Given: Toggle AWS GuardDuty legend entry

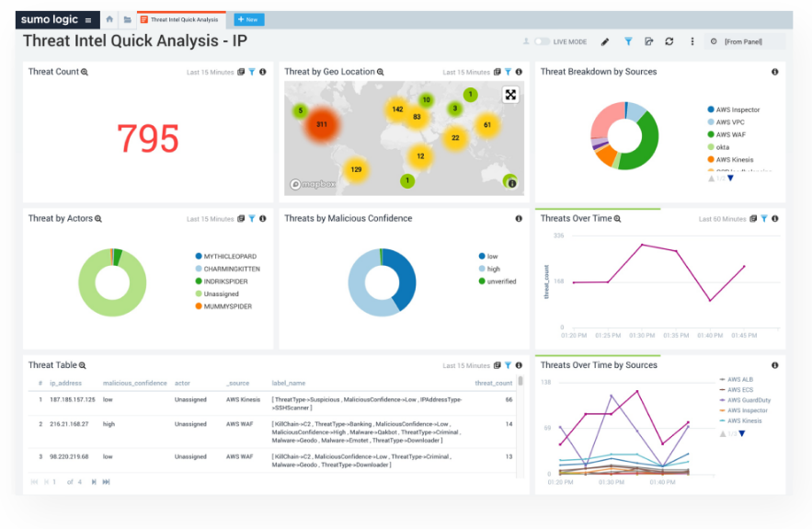Looking at the screenshot, I should tap(745, 400).
